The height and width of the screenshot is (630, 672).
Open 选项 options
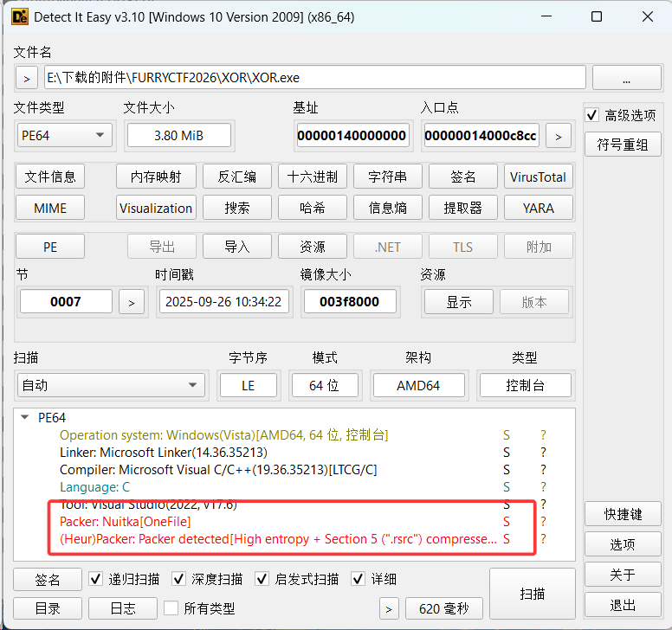pyautogui.click(x=623, y=544)
